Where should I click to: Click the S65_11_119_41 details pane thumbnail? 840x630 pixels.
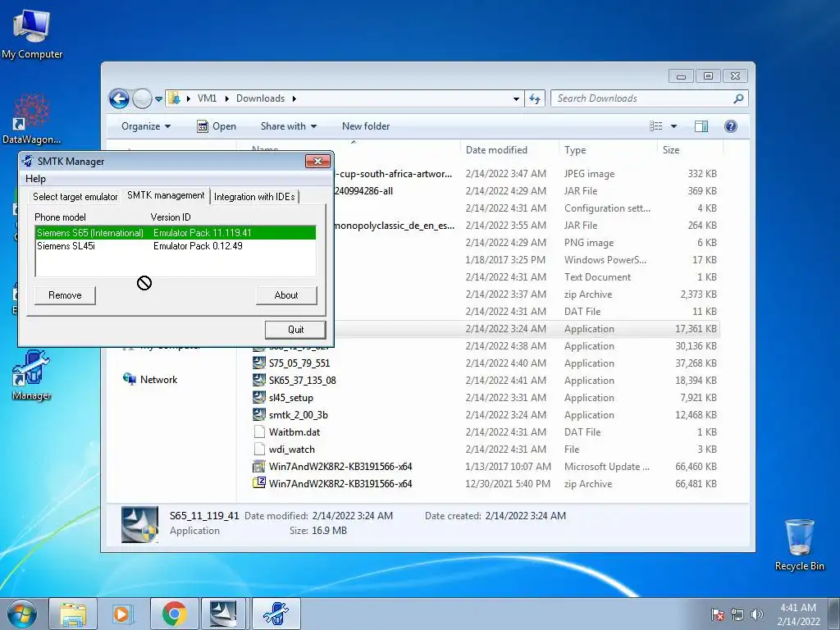click(139, 524)
